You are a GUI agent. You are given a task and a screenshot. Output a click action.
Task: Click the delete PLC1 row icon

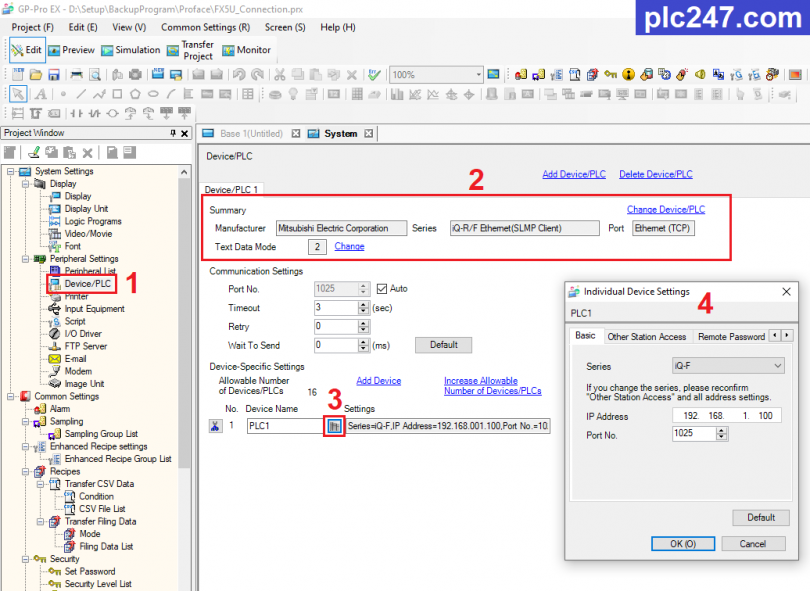point(215,426)
